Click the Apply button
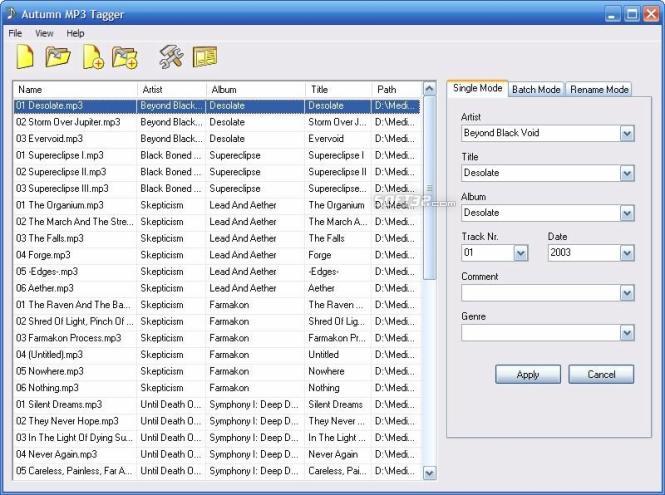The height and width of the screenshot is (495, 665). 528,375
